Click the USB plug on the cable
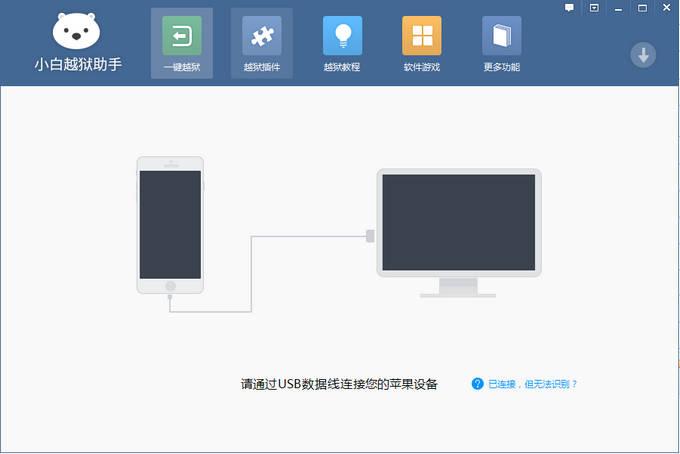This screenshot has width=680, height=454. (371, 237)
